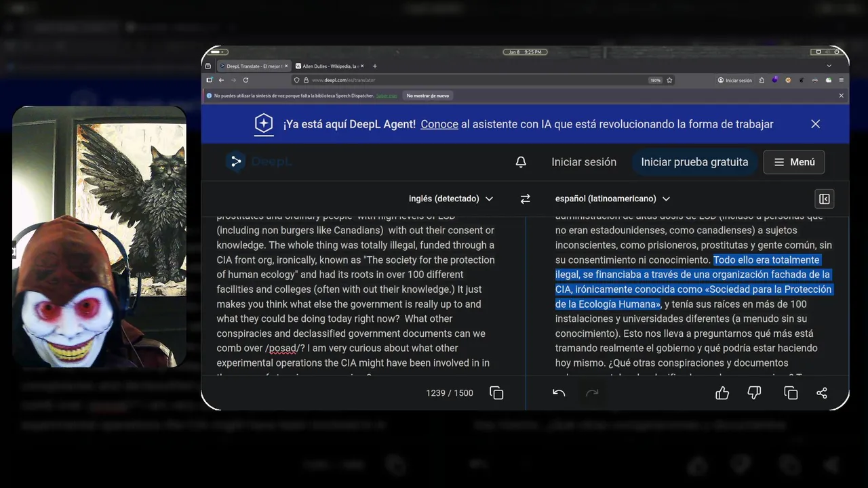Screen dimensions: 868x488
Task: Redo the translation edit
Action: tap(592, 393)
